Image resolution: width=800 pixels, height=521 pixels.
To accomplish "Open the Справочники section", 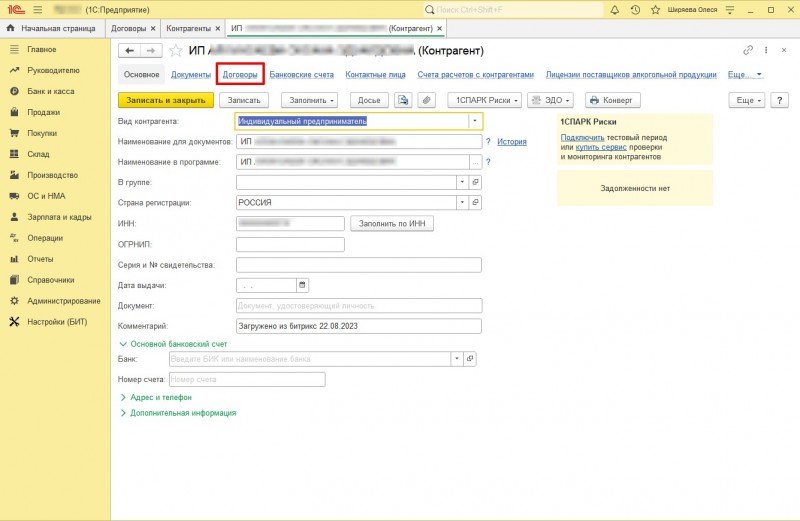I will [x=51, y=280].
